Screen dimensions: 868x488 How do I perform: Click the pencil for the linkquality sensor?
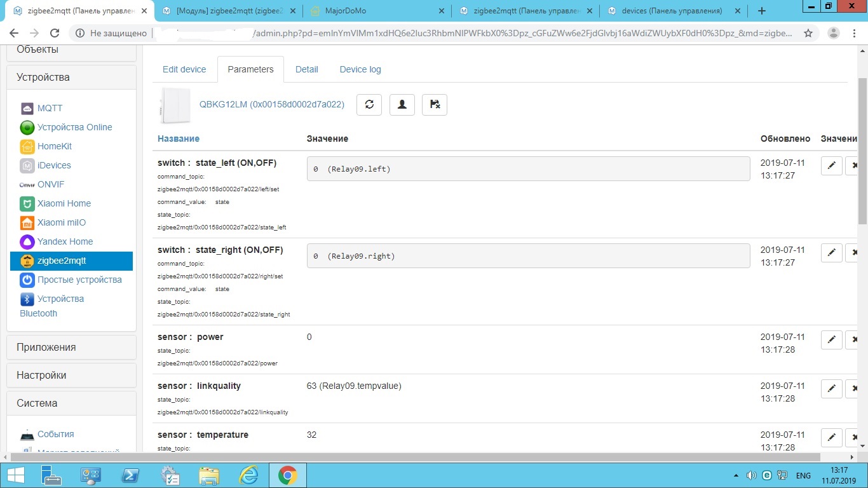(831, 389)
